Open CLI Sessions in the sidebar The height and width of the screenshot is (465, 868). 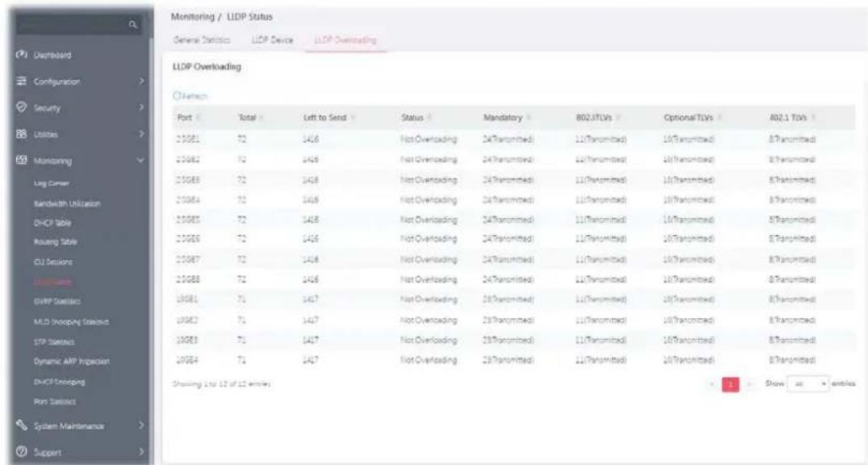click(x=53, y=262)
